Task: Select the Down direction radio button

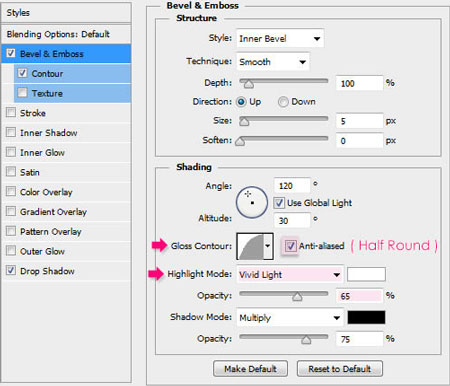Action: coord(283,102)
